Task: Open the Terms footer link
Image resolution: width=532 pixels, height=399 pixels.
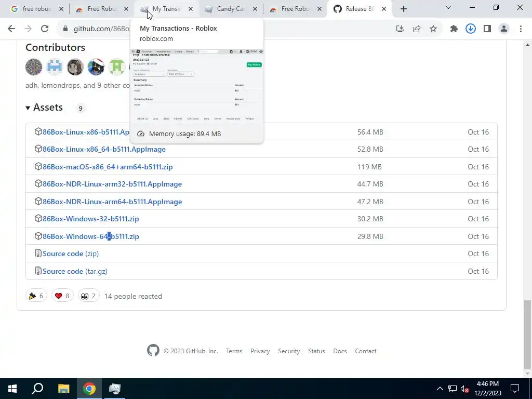Action: pyautogui.click(x=234, y=351)
